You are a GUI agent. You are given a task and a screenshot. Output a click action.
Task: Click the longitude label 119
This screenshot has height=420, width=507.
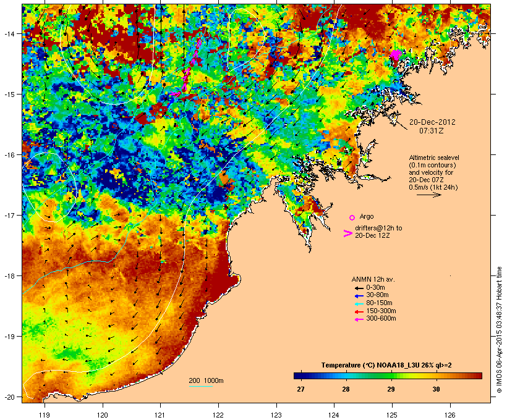click(x=45, y=415)
